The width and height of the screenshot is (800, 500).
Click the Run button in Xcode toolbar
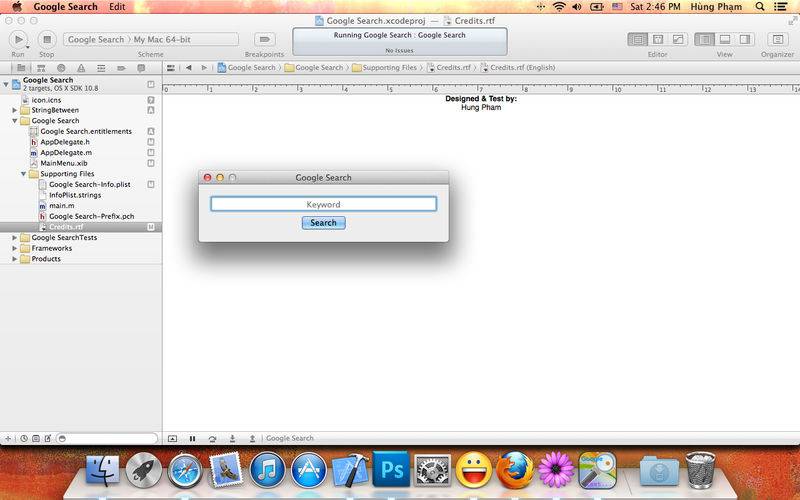[x=19, y=39]
